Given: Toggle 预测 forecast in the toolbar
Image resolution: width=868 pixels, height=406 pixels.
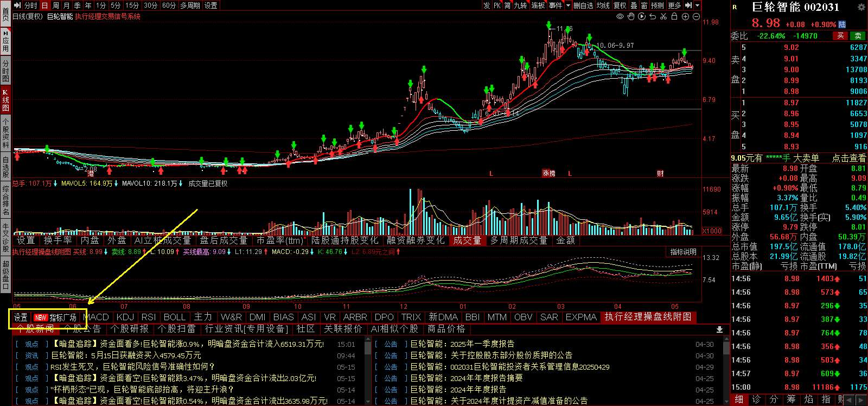Looking at the screenshot, I should click(657, 5).
